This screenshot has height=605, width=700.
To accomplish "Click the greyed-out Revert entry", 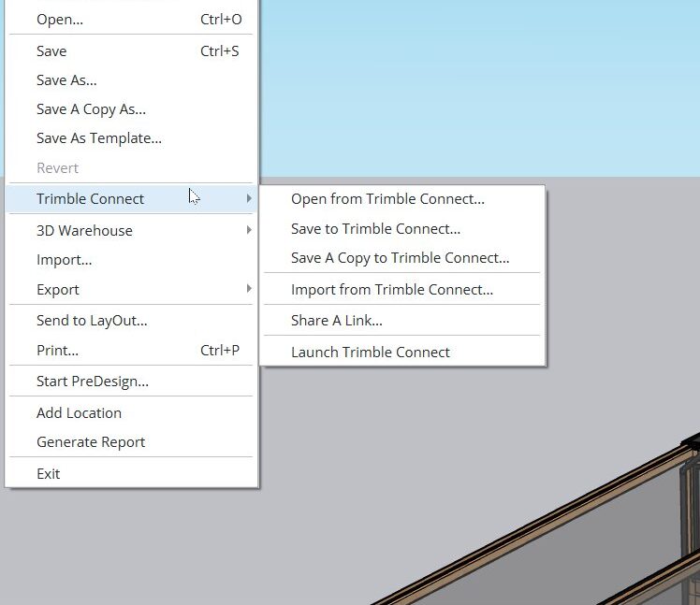I will [131, 168].
